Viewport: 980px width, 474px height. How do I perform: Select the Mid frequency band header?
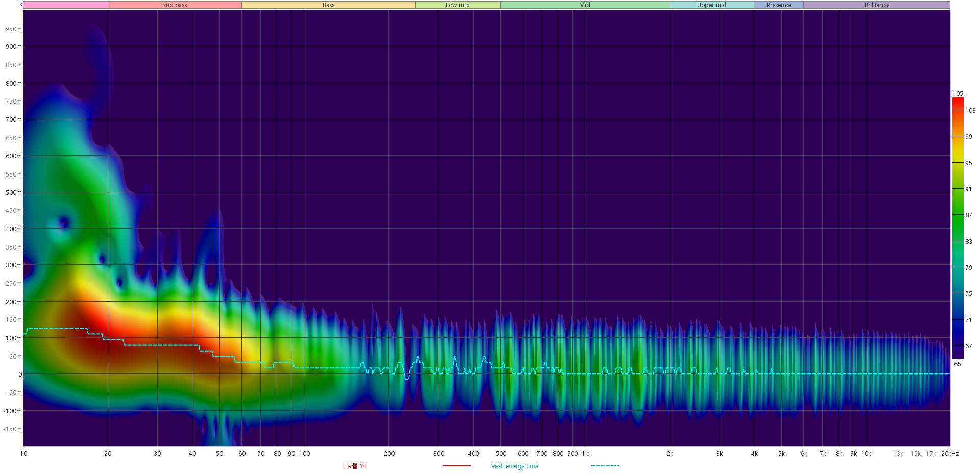tap(584, 5)
